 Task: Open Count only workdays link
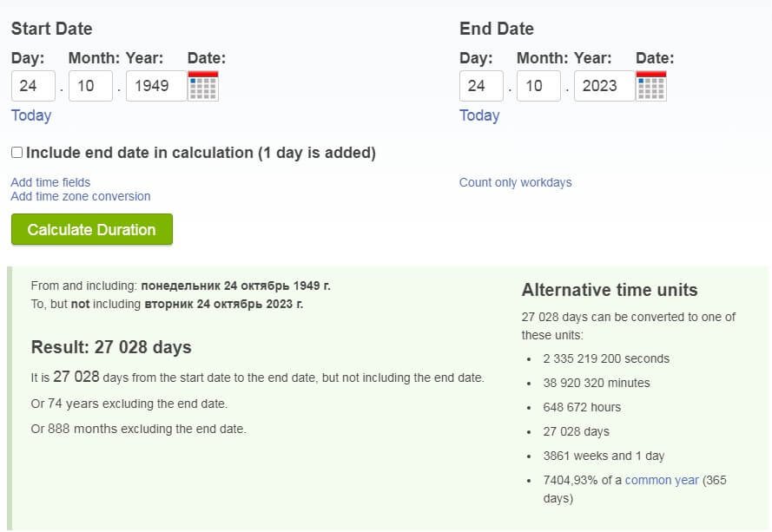coord(515,182)
